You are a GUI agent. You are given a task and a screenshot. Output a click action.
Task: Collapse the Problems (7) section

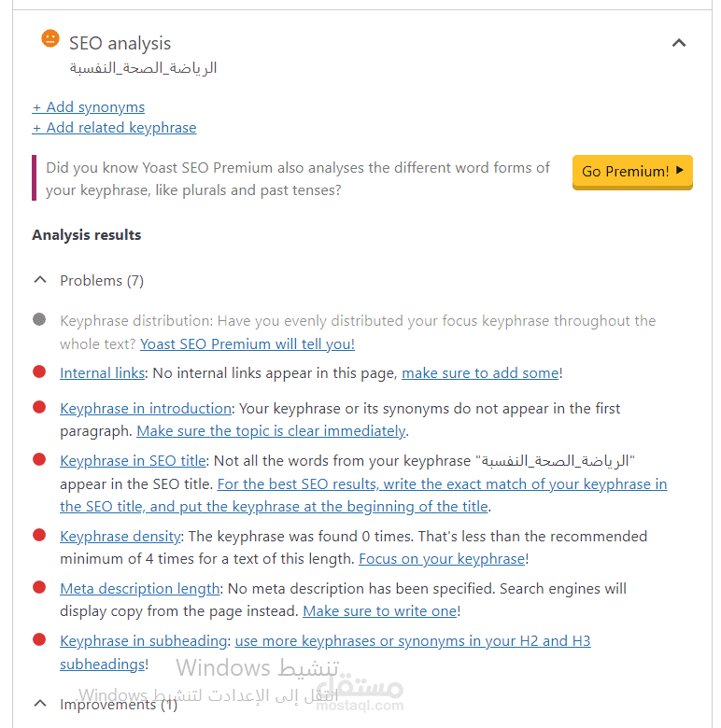(x=40, y=280)
